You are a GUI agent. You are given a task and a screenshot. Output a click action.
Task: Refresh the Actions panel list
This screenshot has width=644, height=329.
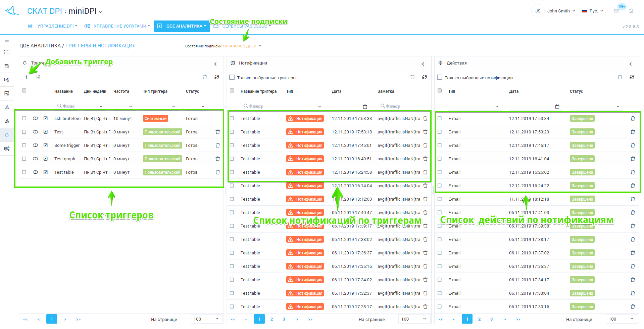pos(632,77)
